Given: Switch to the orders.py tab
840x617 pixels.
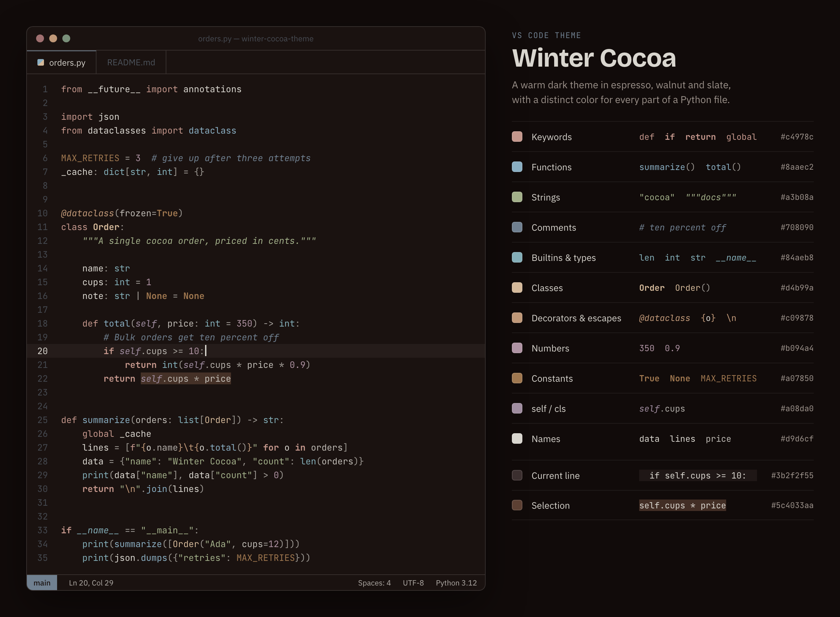Looking at the screenshot, I should point(62,62).
